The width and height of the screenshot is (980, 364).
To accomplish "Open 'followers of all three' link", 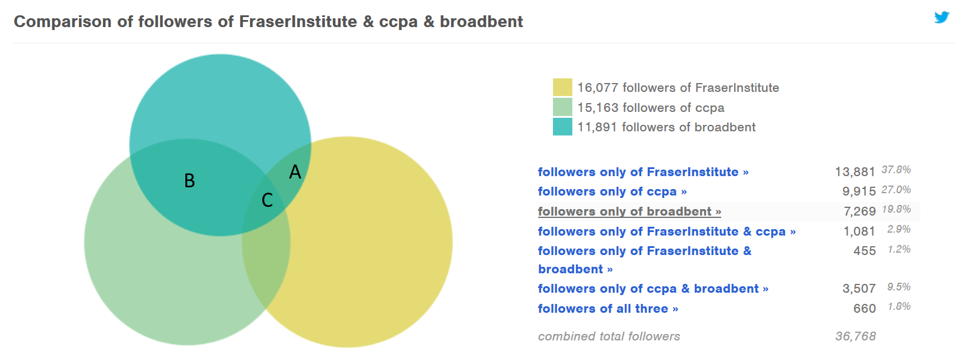I will coord(608,309).
